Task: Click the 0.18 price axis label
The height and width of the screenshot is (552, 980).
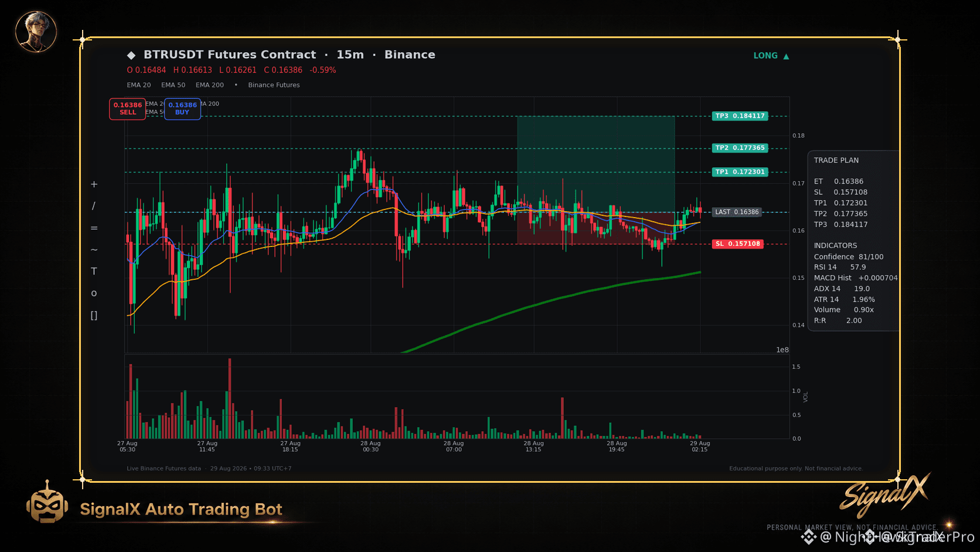Action: point(798,136)
